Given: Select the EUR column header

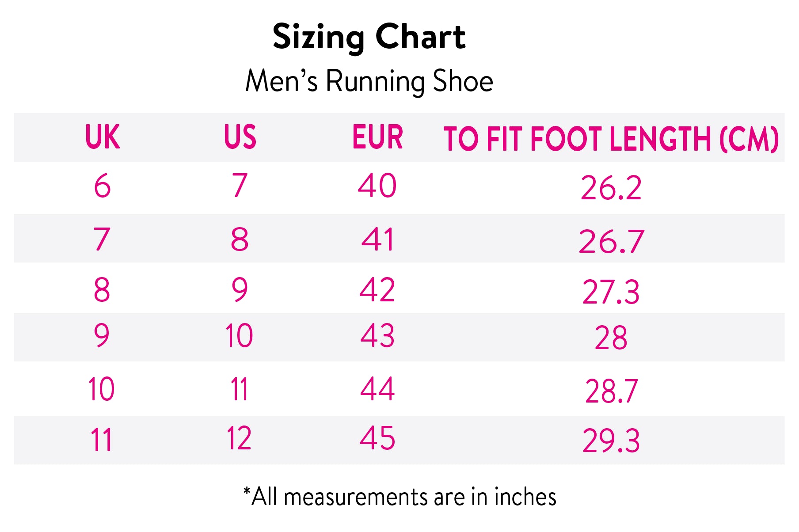Looking at the screenshot, I should [377, 137].
